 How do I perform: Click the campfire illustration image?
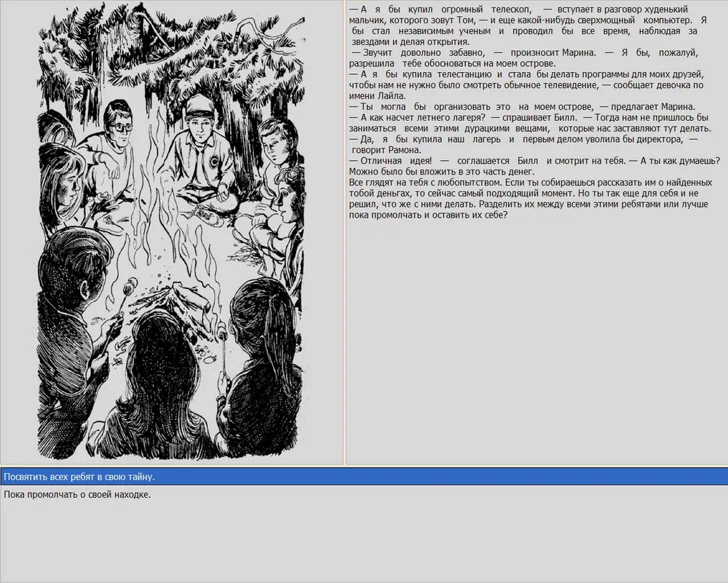[x=171, y=232]
